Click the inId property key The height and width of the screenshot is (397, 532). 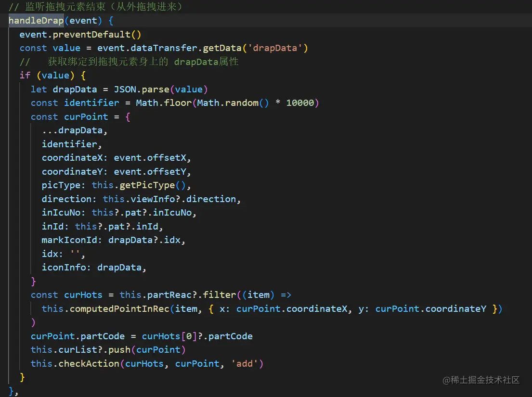pos(52,227)
